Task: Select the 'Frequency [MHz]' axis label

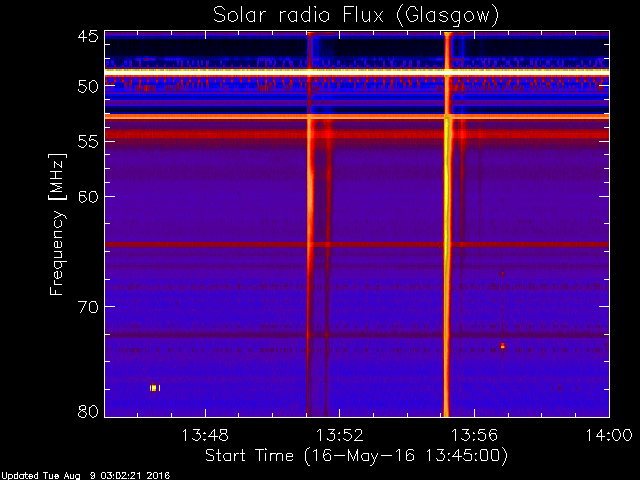Action: tap(57, 224)
